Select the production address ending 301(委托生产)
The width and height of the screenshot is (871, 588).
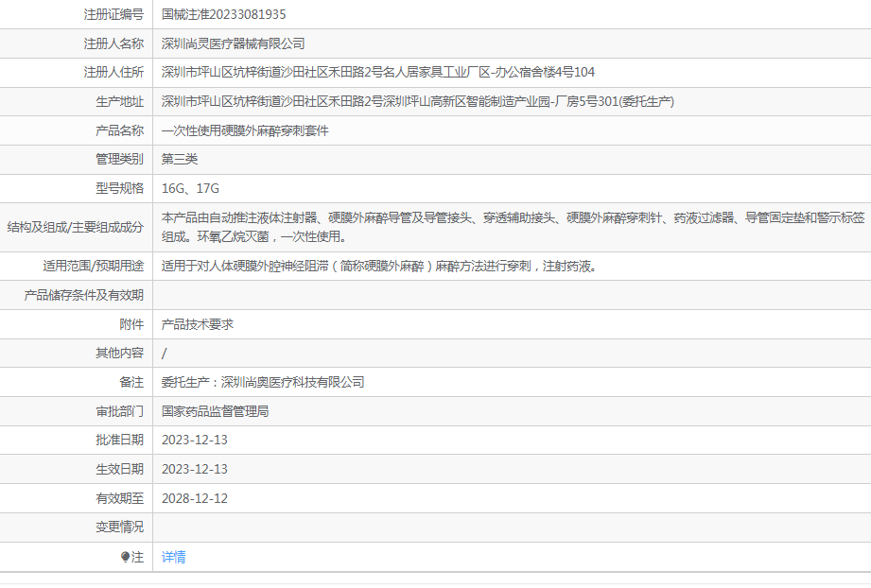(x=418, y=101)
